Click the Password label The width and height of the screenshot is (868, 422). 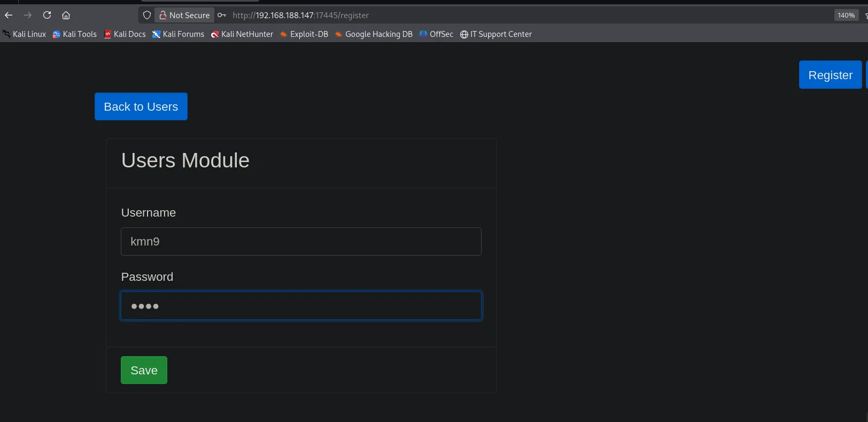tap(147, 277)
